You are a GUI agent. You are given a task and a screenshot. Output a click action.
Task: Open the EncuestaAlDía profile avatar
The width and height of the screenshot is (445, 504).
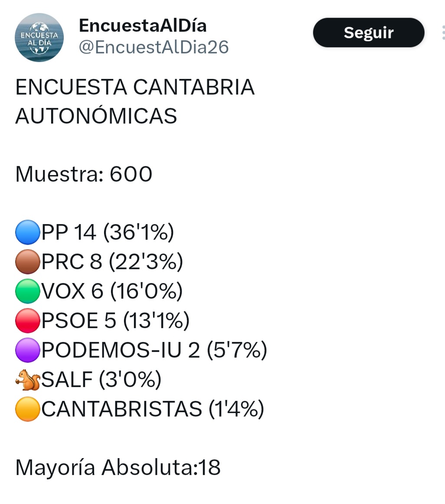[39, 37]
